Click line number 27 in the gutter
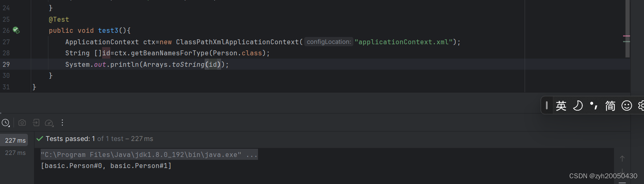 pos(6,42)
